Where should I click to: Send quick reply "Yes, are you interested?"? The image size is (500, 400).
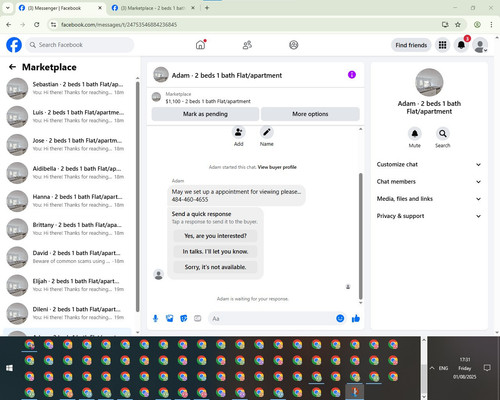click(215, 236)
